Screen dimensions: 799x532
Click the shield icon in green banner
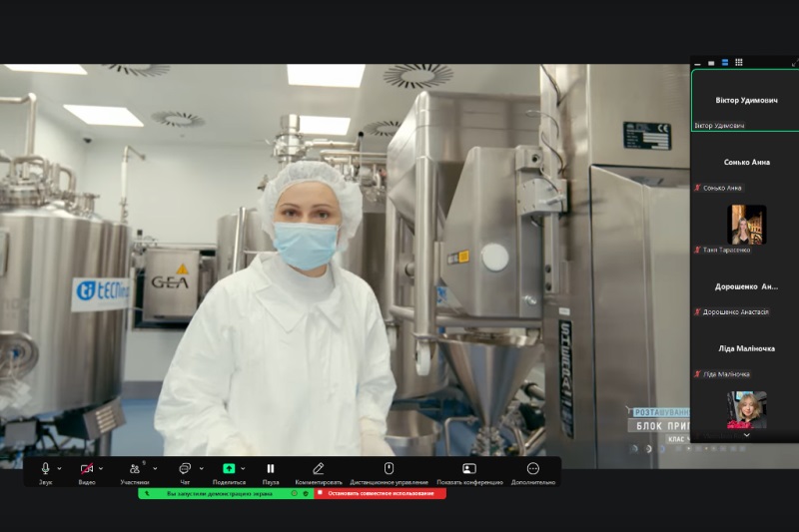306,493
